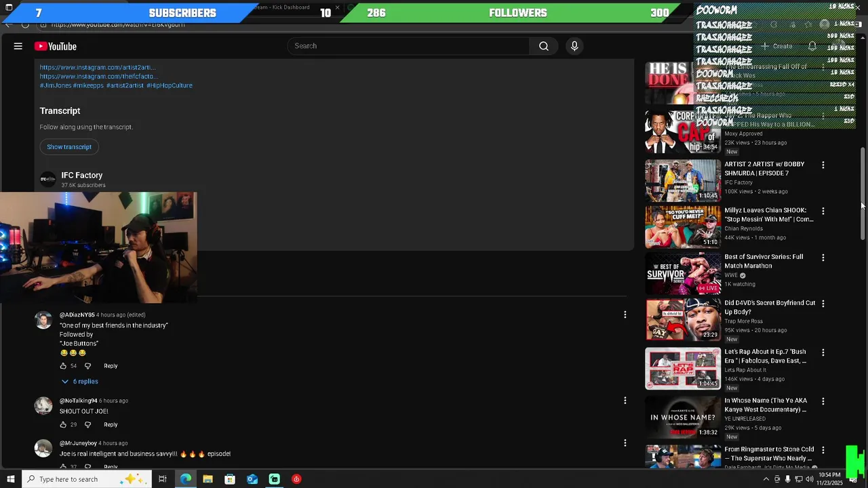Start voice search with the microphone

tap(574, 46)
